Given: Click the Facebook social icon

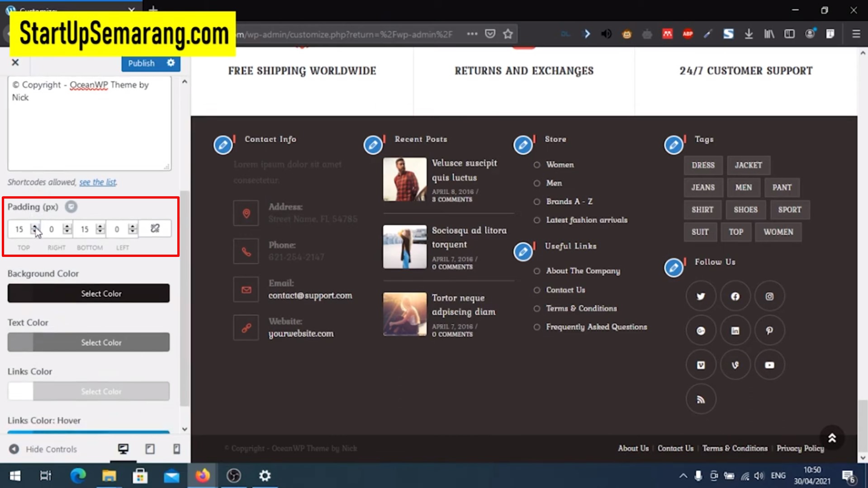Looking at the screenshot, I should [x=735, y=297].
